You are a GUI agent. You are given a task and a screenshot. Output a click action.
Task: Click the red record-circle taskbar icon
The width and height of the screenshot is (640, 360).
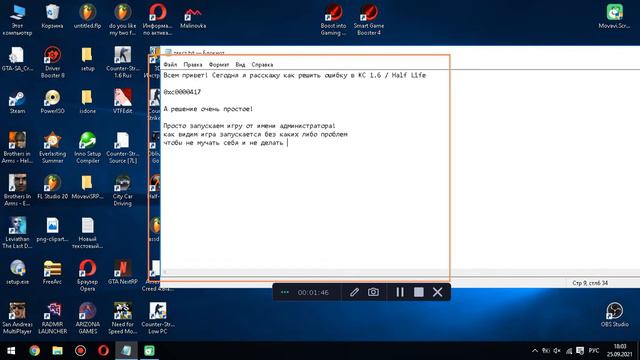point(80,351)
